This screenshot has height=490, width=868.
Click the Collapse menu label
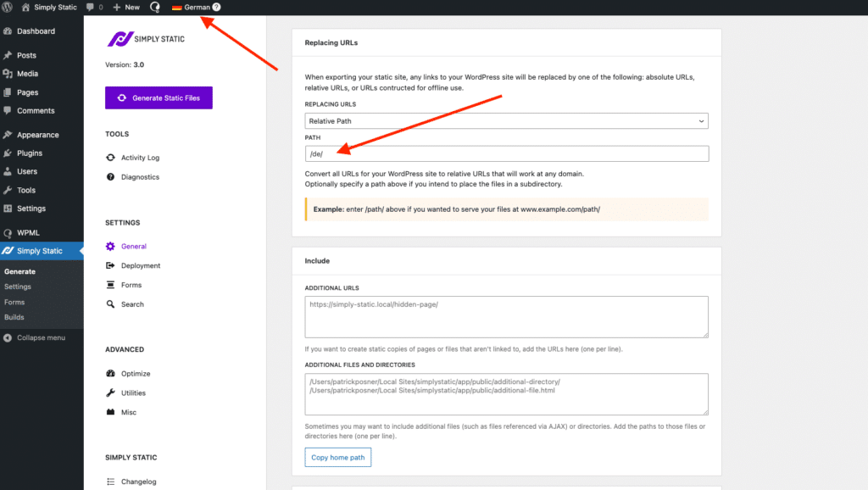[41, 337]
